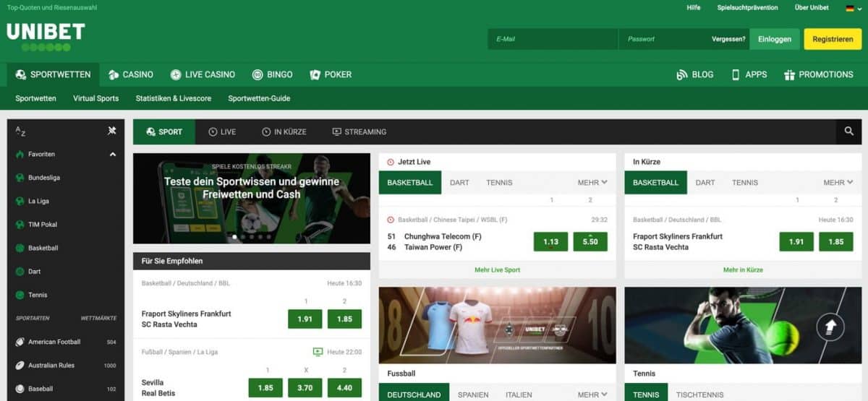Click the Baseball icon in sidebar

20,389
